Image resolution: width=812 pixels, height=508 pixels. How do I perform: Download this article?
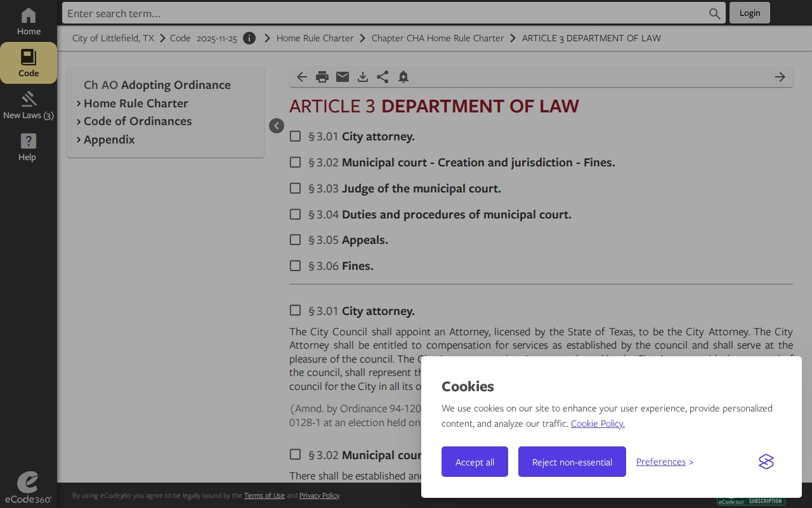(363, 77)
